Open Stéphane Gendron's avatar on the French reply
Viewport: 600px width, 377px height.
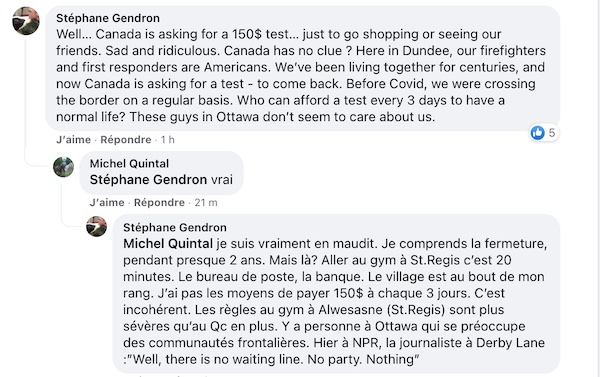tap(96, 227)
